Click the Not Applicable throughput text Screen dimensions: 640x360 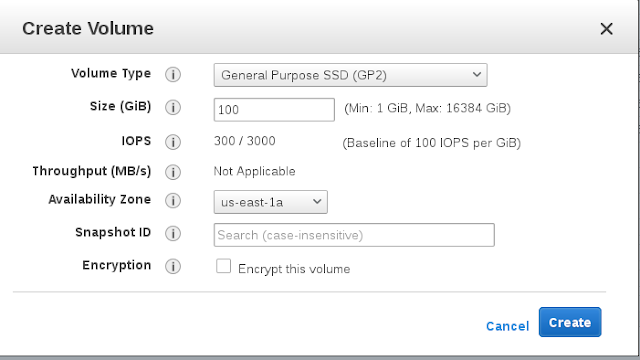click(x=254, y=171)
